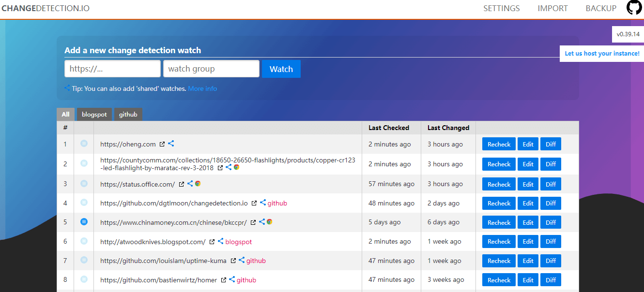Image resolution: width=644 pixels, height=292 pixels.
Task: Share the countycomm.com watch
Action: click(x=229, y=167)
